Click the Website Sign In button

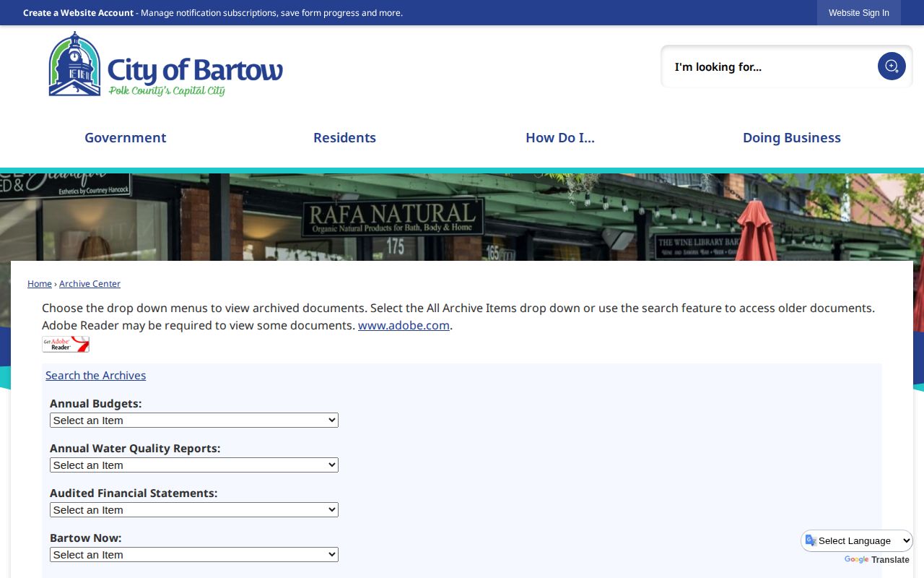pos(859,13)
